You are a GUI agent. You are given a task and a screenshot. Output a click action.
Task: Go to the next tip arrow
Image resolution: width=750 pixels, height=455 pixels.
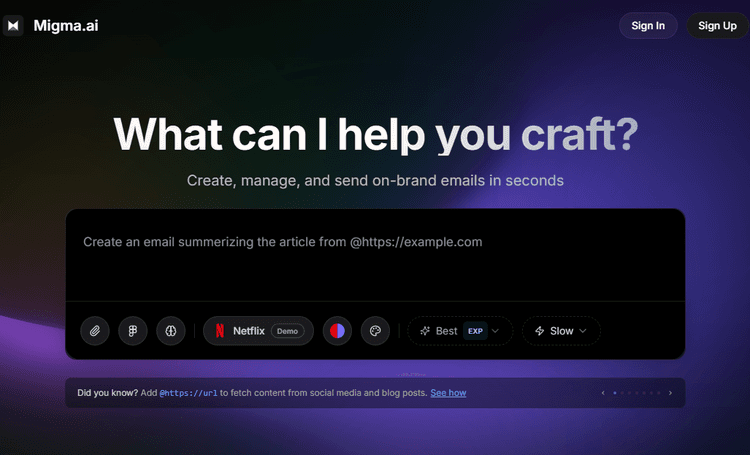tap(670, 393)
